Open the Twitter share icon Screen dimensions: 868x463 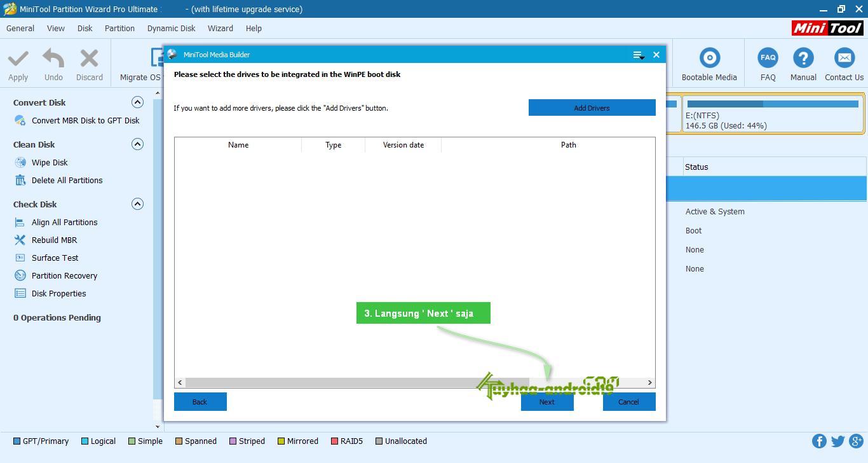pos(837,441)
